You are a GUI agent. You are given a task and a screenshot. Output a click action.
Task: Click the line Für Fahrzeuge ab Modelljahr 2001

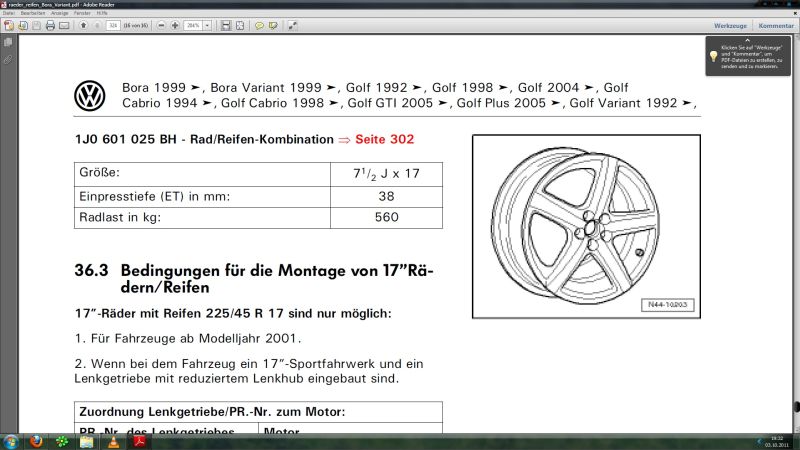tap(188, 338)
